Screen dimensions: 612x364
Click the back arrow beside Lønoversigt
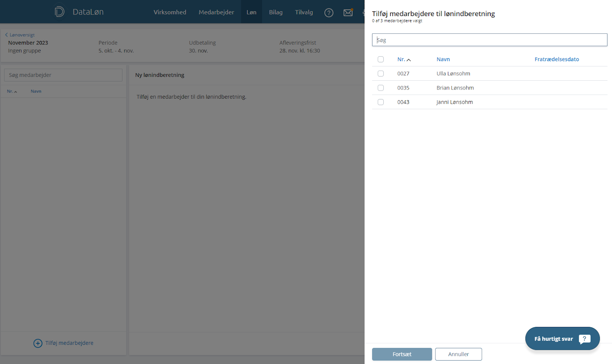pyautogui.click(x=7, y=35)
